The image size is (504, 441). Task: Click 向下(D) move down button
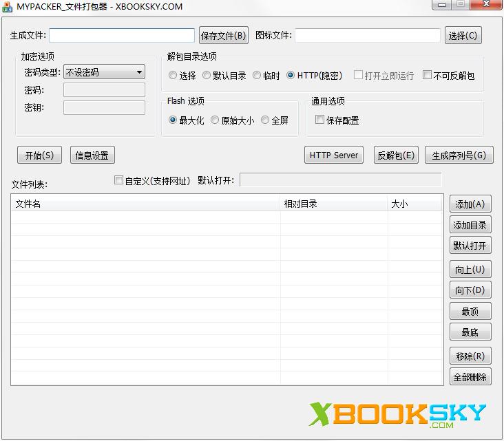(470, 290)
